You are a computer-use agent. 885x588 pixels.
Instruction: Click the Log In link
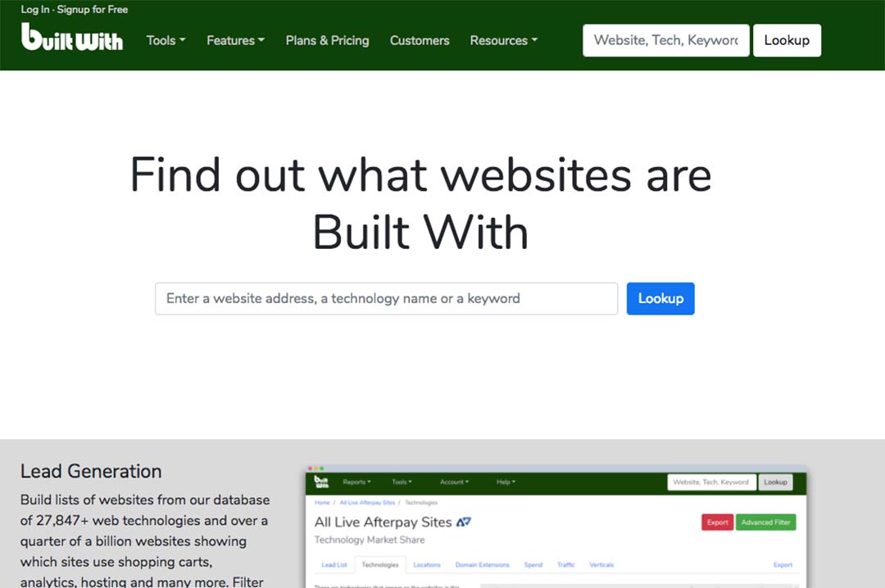(x=35, y=10)
